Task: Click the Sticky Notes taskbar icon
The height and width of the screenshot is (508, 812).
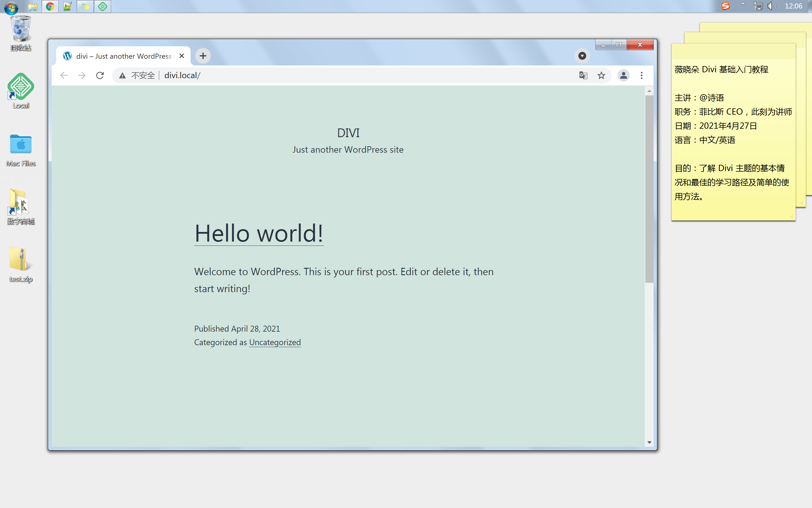Action: (x=85, y=6)
